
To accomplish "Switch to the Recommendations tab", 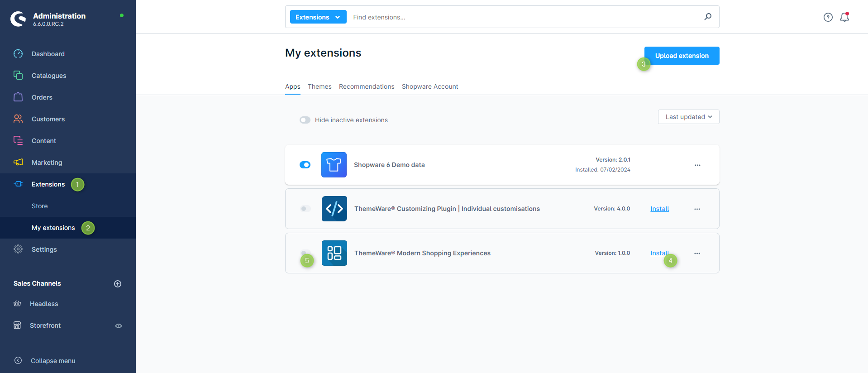I will [x=367, y=86].
